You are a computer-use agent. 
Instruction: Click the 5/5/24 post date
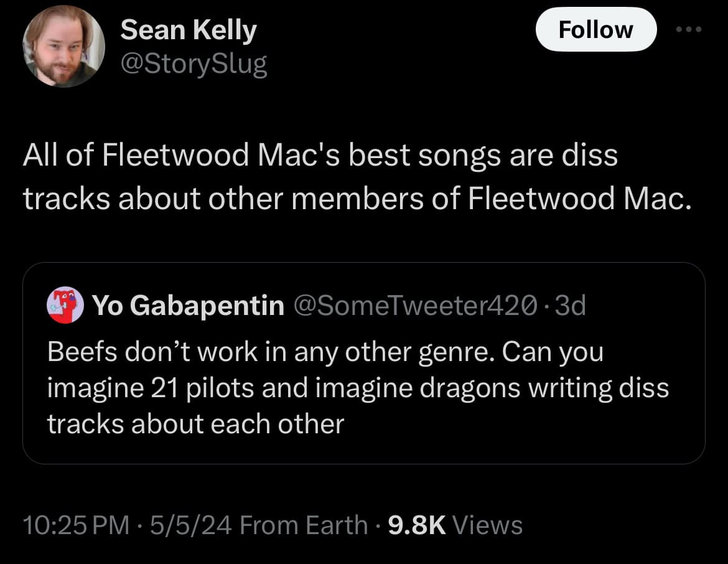[x=191, y=525]
